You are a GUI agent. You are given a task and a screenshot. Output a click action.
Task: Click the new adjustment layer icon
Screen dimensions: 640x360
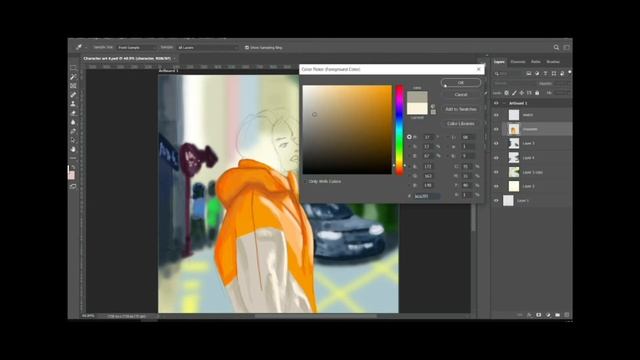pos(548,315)
